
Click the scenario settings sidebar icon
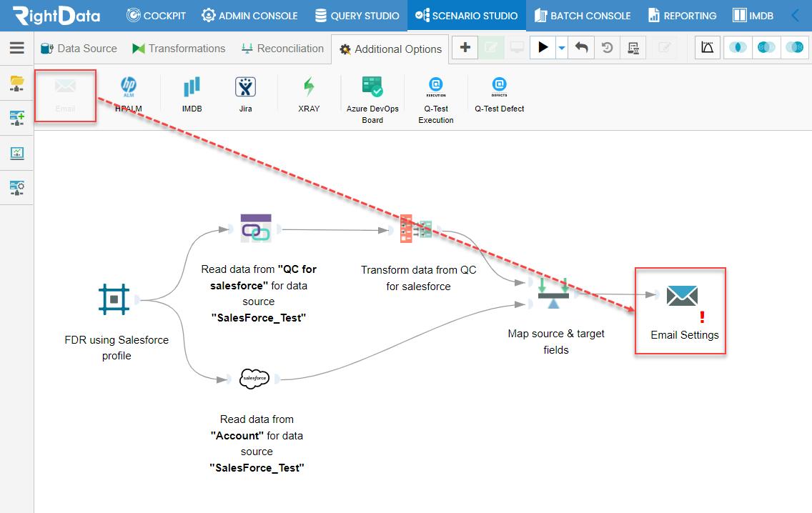(17, 188)
